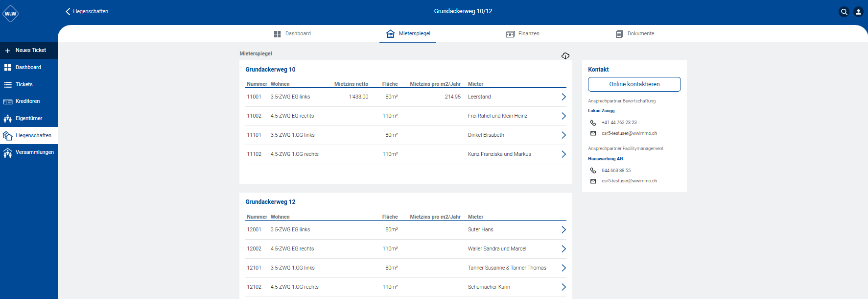This screenshot has width=868, height=299.
Task: Click phone icon next to 044 663 88 55
Action: (593, 171)
